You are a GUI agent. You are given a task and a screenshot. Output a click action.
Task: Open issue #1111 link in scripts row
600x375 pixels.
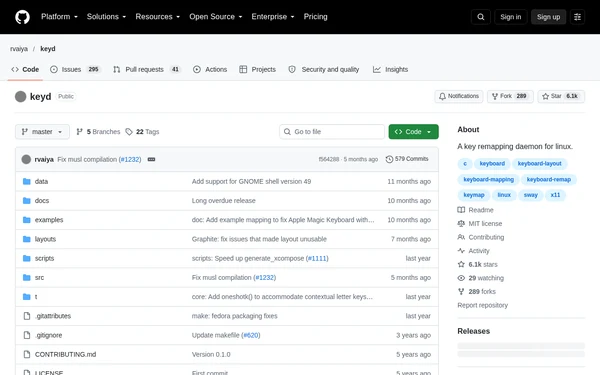(317, 258)
